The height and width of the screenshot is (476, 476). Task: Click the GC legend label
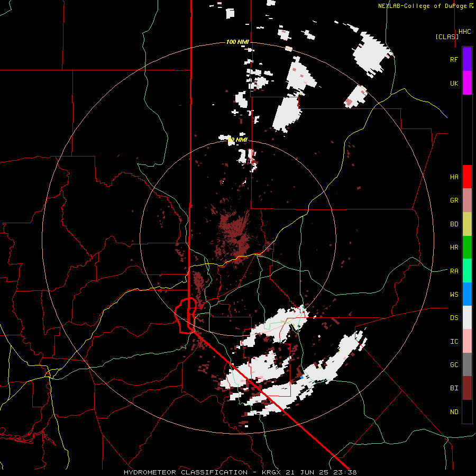coord(454,364)
